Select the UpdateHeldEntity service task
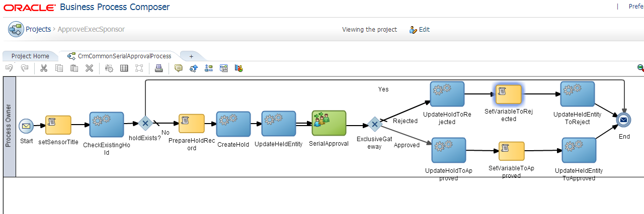This screenshot has height=214, width=644. click(x=279, y=124)
